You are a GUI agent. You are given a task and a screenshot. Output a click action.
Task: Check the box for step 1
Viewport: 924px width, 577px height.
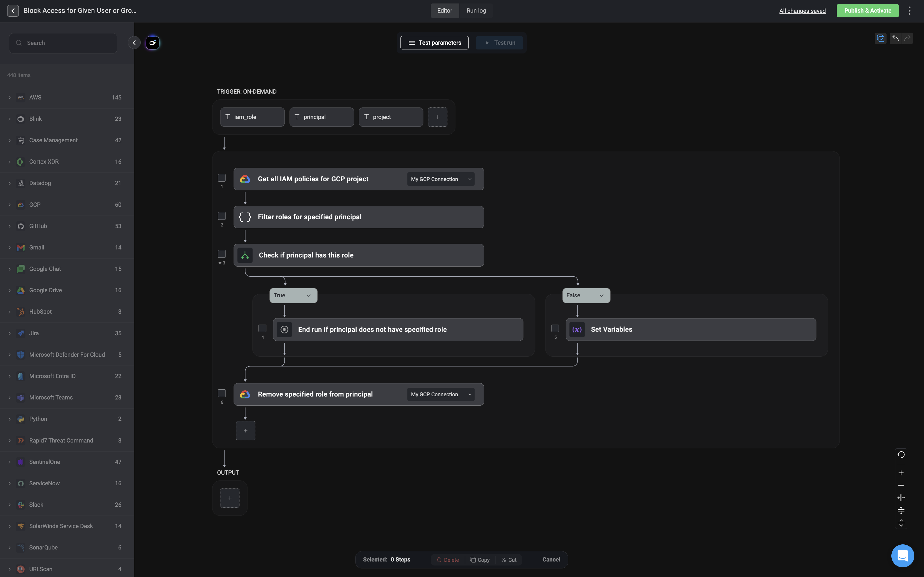pyautogui.click(x=222, y=178)
